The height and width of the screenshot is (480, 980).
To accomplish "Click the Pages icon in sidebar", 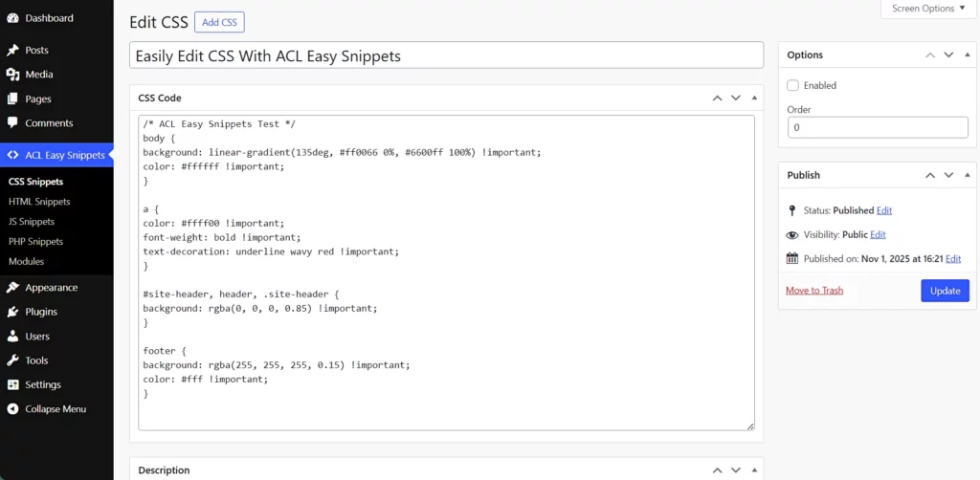I will pyautogui.click(x=12, y=98).
